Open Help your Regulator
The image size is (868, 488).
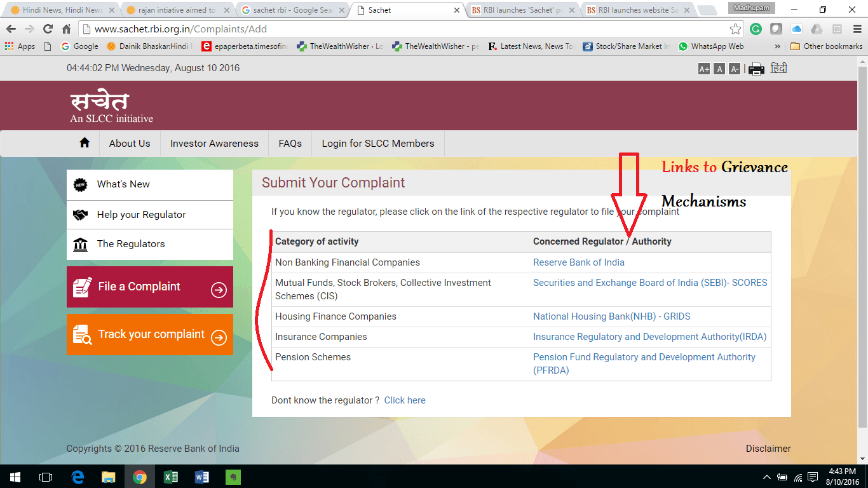click(x=150, y=215)
